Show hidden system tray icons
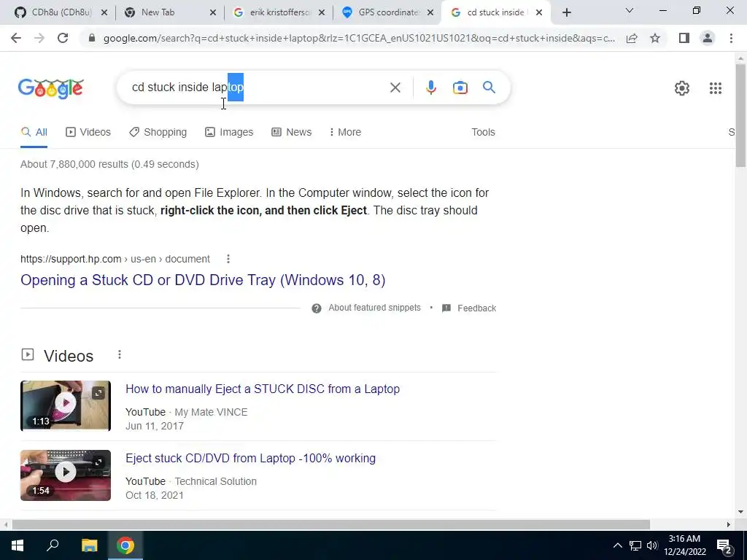This screenshot has width=747, height=560. click(617, 545)
